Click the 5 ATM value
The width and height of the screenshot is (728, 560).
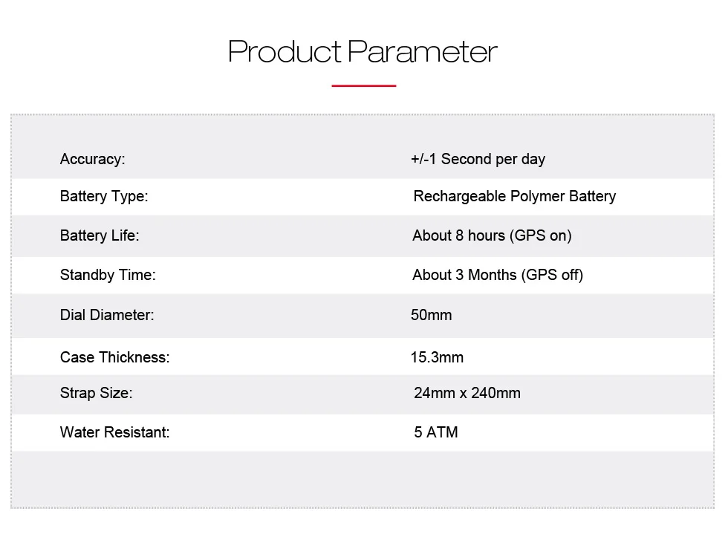[x=436, y=432]
